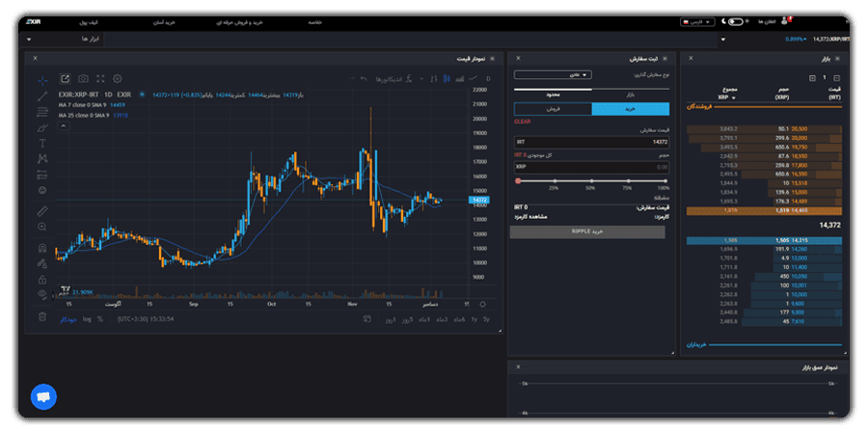Select the 3-month date range
The width and height of the screenshot is (868, 434).
442,319
